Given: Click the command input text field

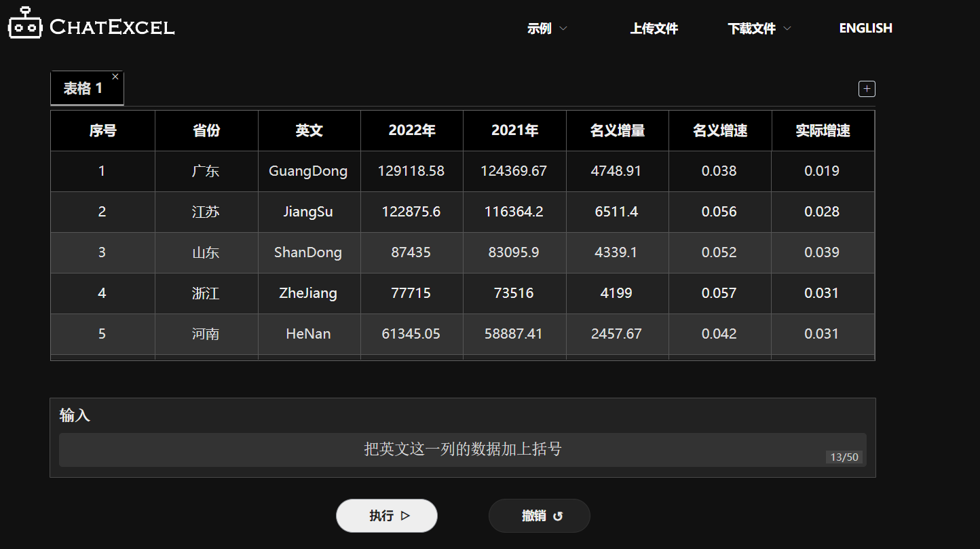Looking at the screenshot, I should point(462,449).
